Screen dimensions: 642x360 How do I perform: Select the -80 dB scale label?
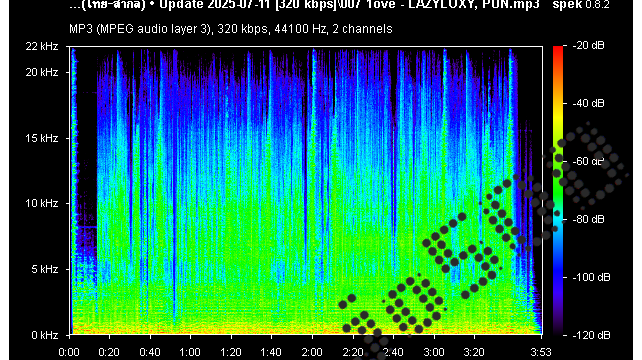pos(588,220)
